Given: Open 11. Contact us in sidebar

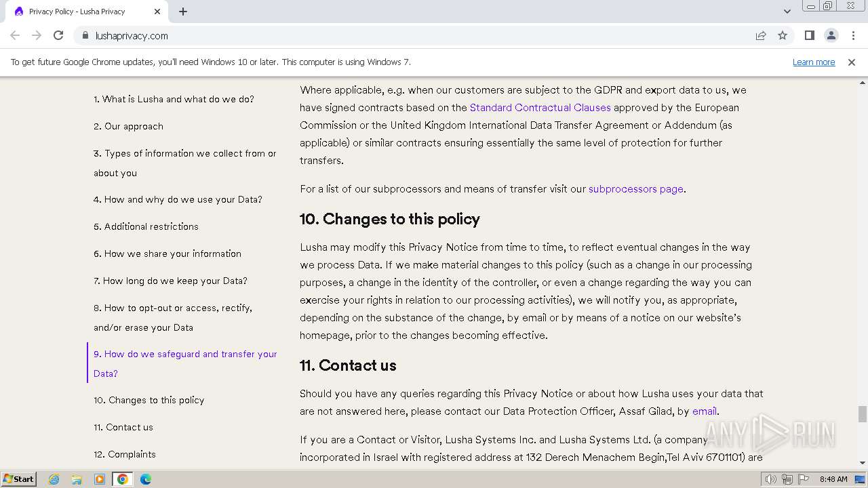Looking at the screenshot, I should 123,427.
